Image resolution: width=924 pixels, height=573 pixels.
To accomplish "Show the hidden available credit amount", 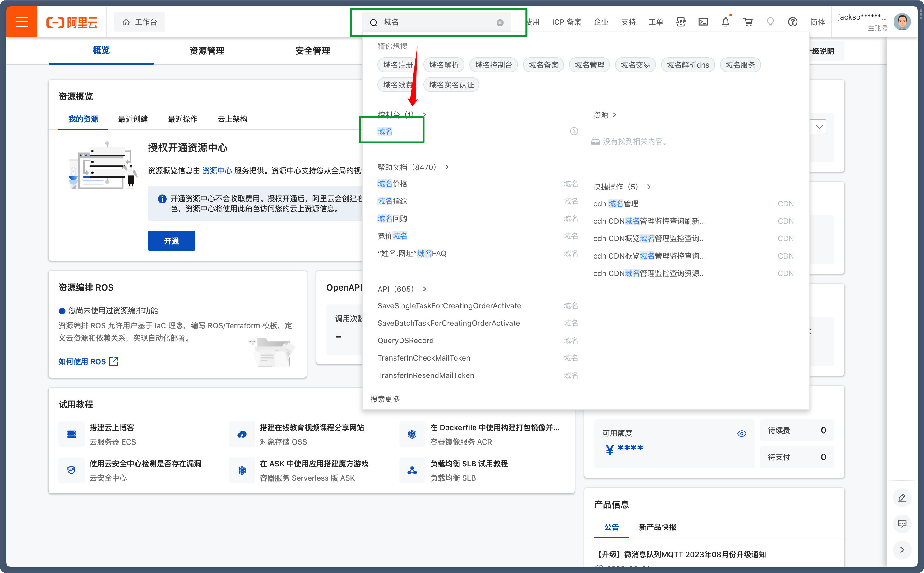I will pos(742,434).
